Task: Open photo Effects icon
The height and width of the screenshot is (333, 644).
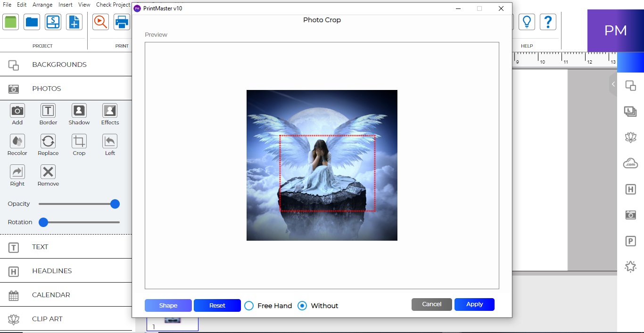Action: click(x=110, y=111)
